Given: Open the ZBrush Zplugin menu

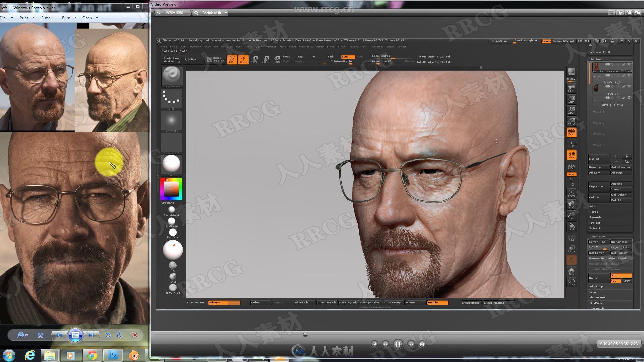Looking at the screenshot, I should [x=390, y=47].
